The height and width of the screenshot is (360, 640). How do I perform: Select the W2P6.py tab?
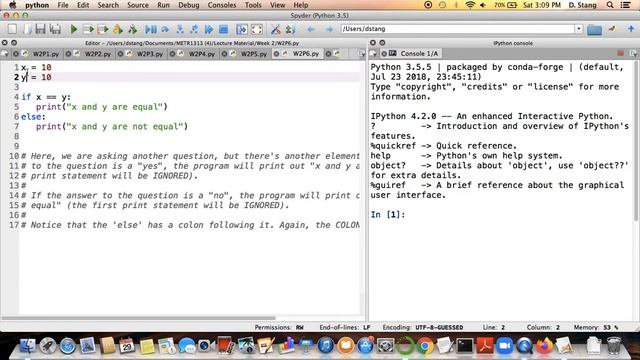click(306, 53)
